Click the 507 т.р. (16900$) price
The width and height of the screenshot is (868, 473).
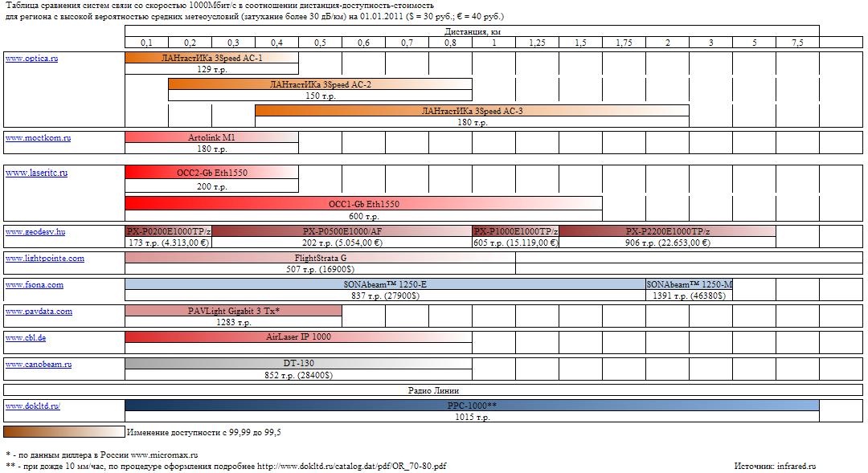pyautogui.click(x=320, y=269)
